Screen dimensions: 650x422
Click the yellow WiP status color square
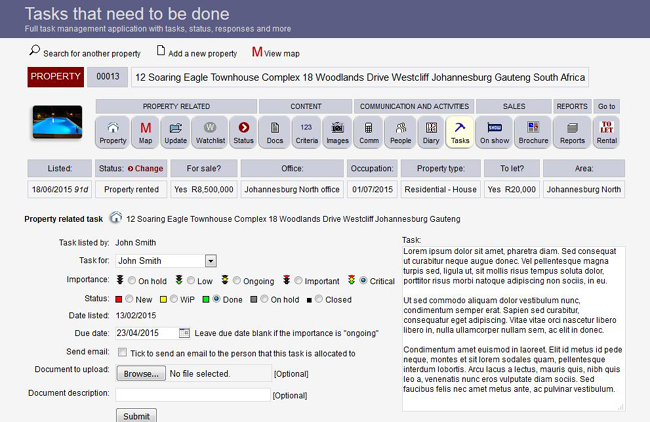point(163,299)
